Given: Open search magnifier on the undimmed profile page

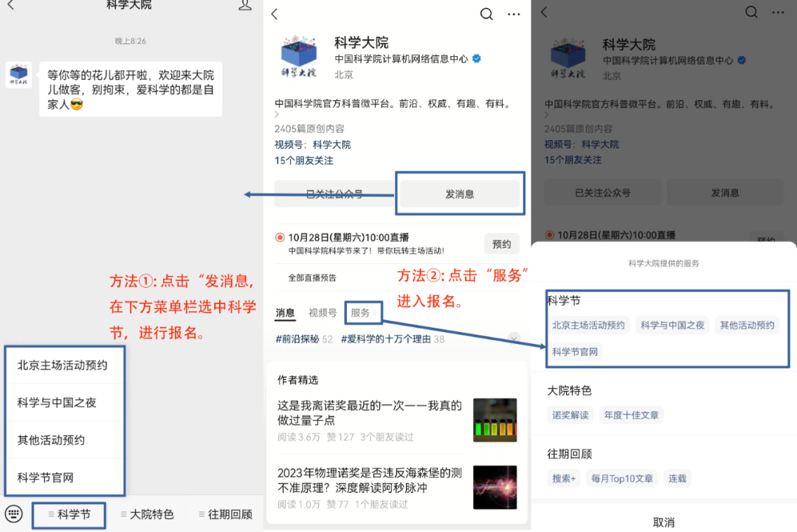Looking at the screenshot, I should click(x=486, y=14).
